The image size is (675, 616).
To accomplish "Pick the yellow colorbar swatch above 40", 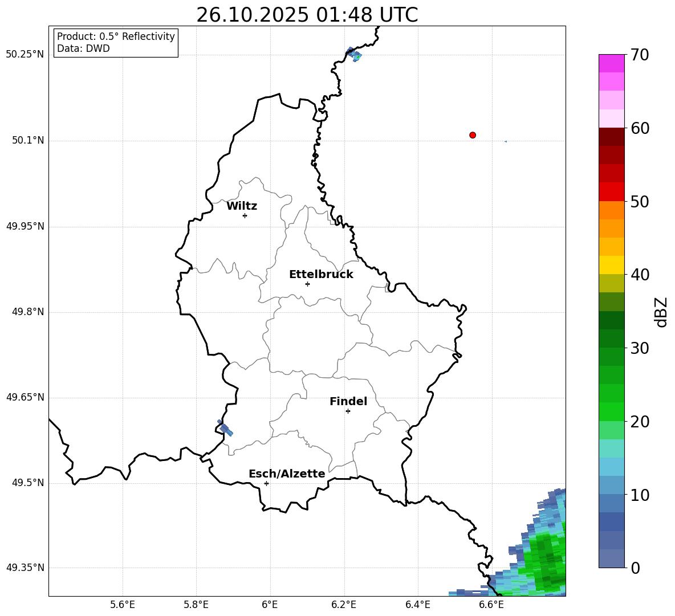I will 611,266.
